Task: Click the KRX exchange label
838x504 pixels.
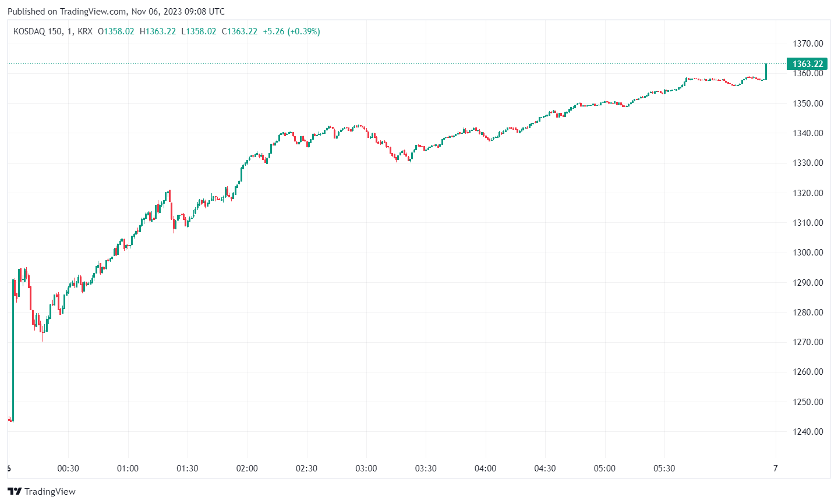Action: 85,31
